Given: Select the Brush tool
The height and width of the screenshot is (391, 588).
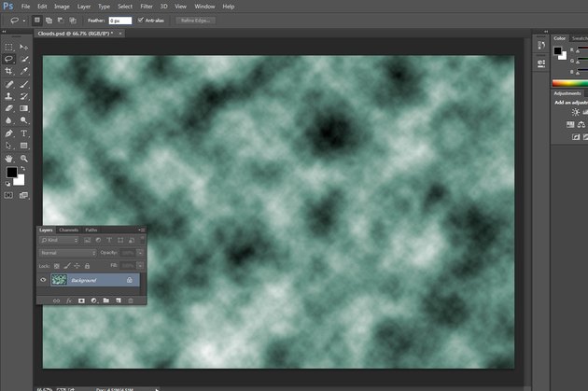Looking at the screenshot, I should coord(24,84).
